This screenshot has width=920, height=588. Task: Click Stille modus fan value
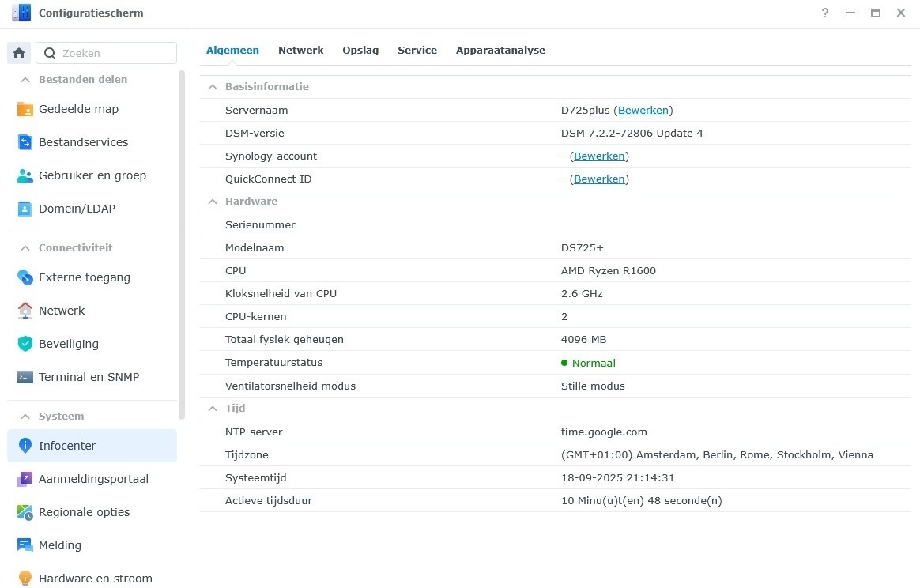tap(593, 386)
